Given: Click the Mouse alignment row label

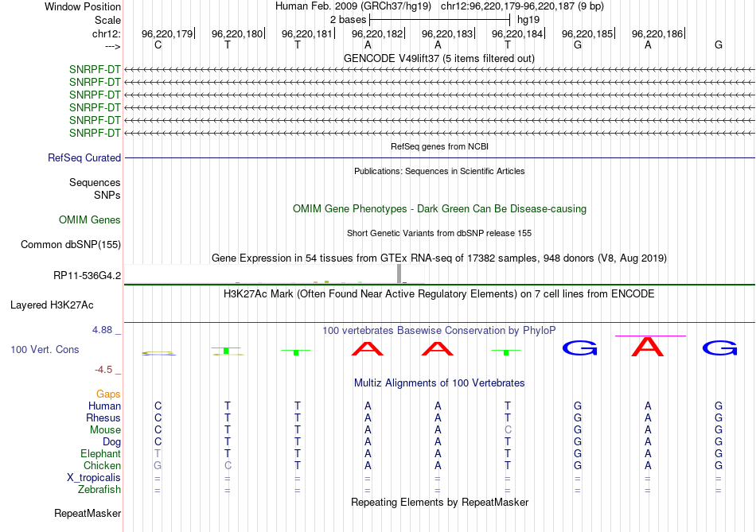Looking at the screenshot, I should (x=105, y=430).
